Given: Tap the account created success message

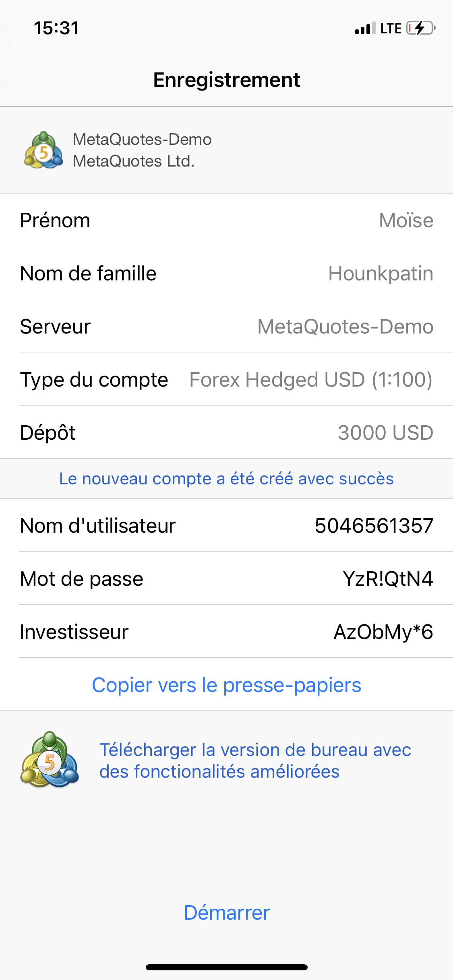Looking at the screenshot, I should pos(226,479).
